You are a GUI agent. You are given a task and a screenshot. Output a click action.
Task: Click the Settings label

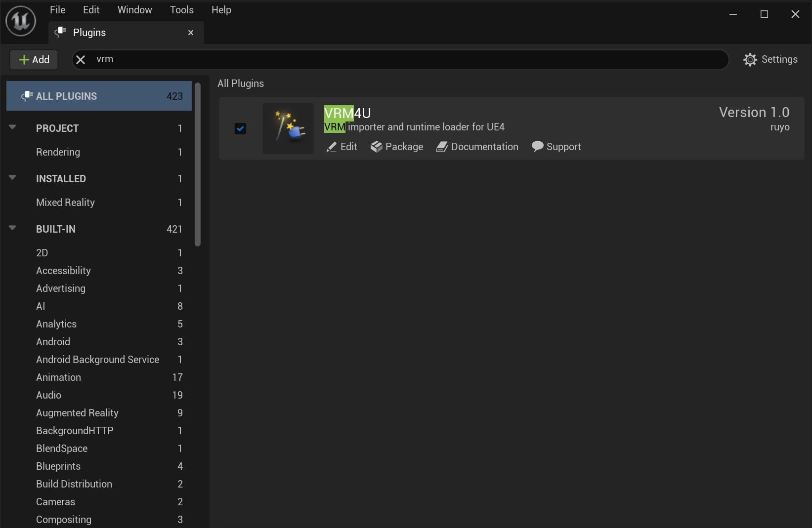779,59
